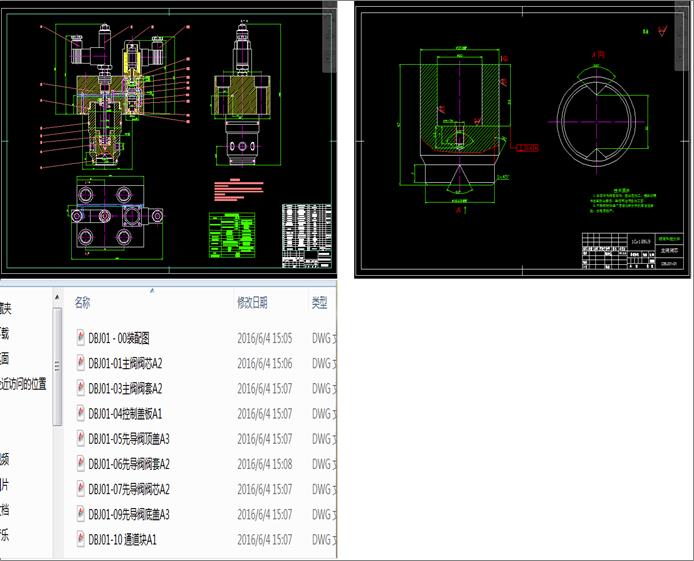Click the DWG icon of DBJ01-06先导阀阀套A2
This screenshot has height=561, width=694.
click(x=80, y=464)
